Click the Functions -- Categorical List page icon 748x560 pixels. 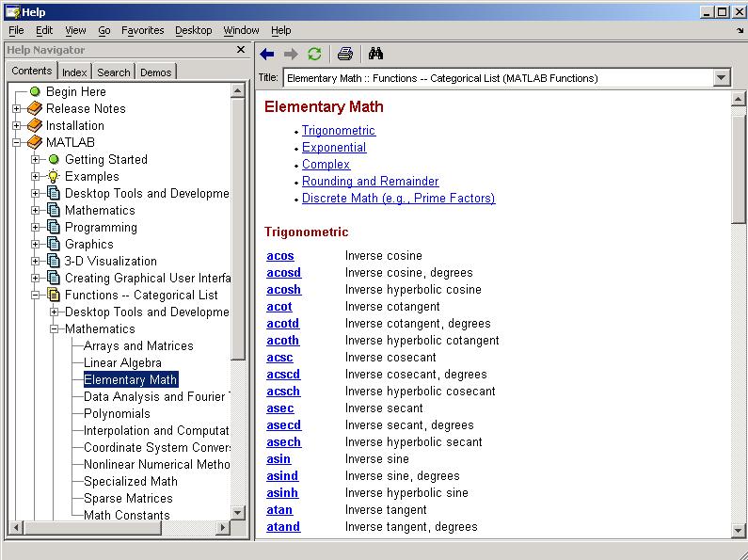coord(54,295)
